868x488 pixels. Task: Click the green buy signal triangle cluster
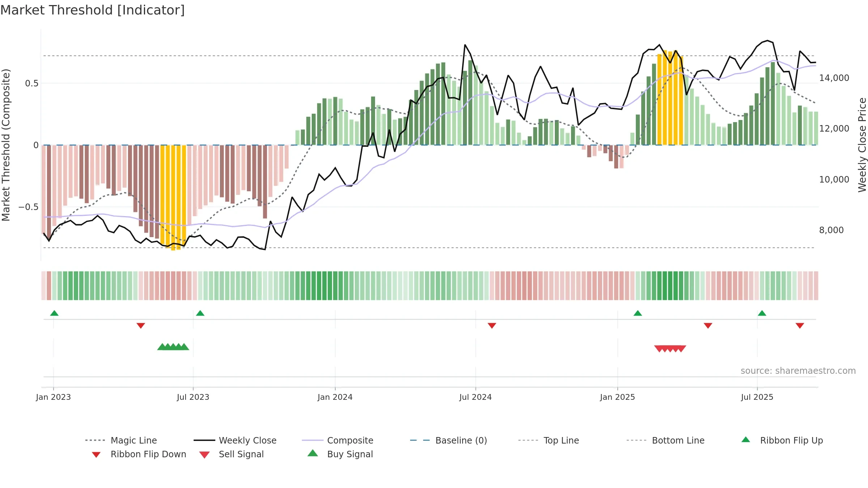(x=173, y=347)
